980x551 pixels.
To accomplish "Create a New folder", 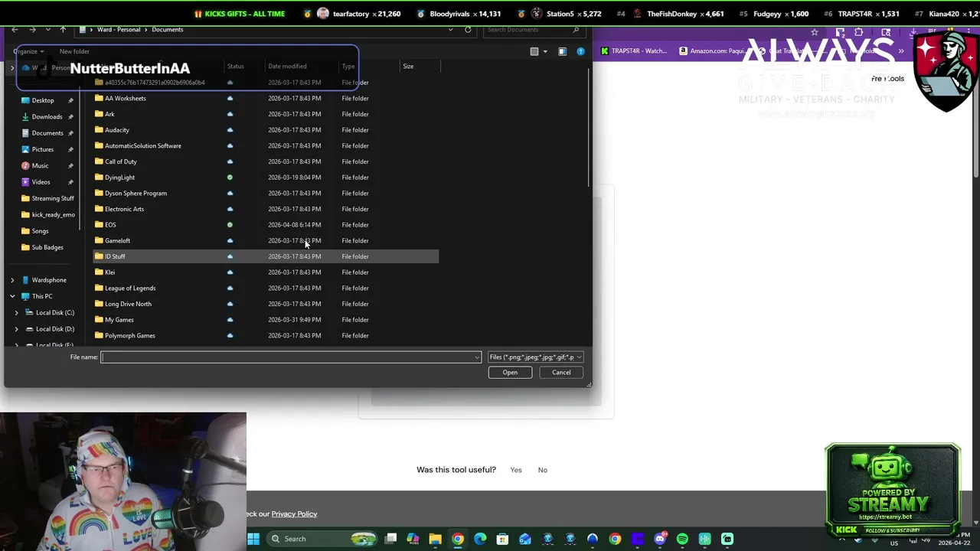I will tap(74, 51).
